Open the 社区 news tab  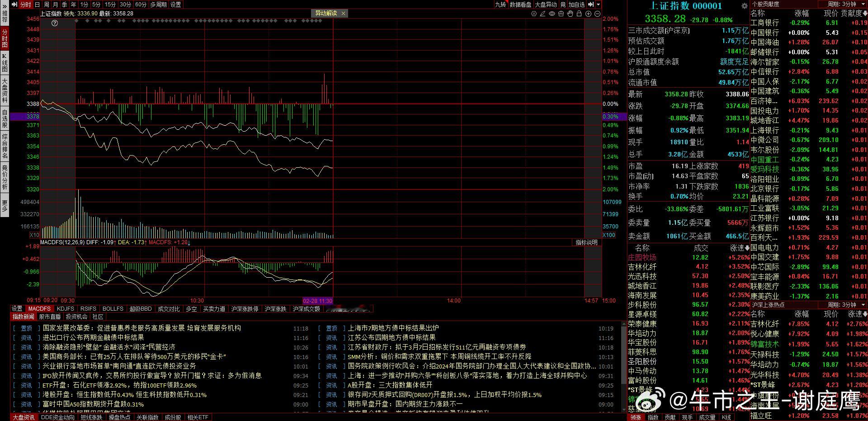point(98,317)
